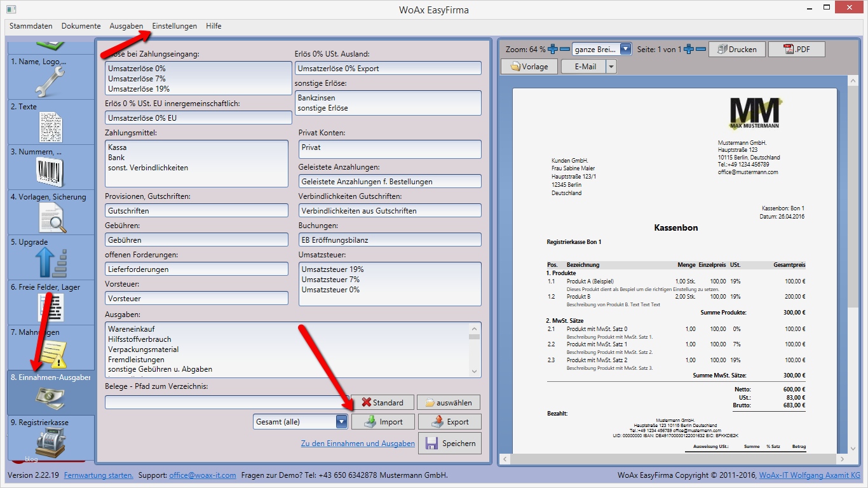Click the auswählen folder button
This screenshot has width=868, height=488.
pos(449,402)
